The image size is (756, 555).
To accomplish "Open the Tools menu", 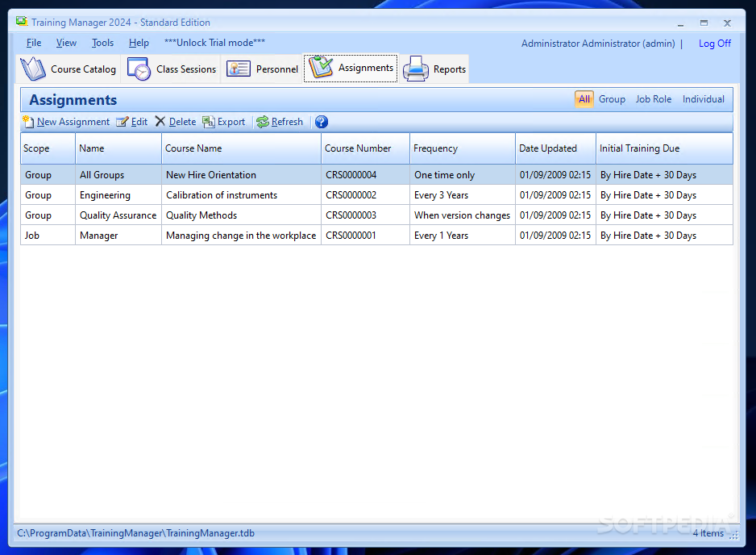I will click(x=102, y=43).
